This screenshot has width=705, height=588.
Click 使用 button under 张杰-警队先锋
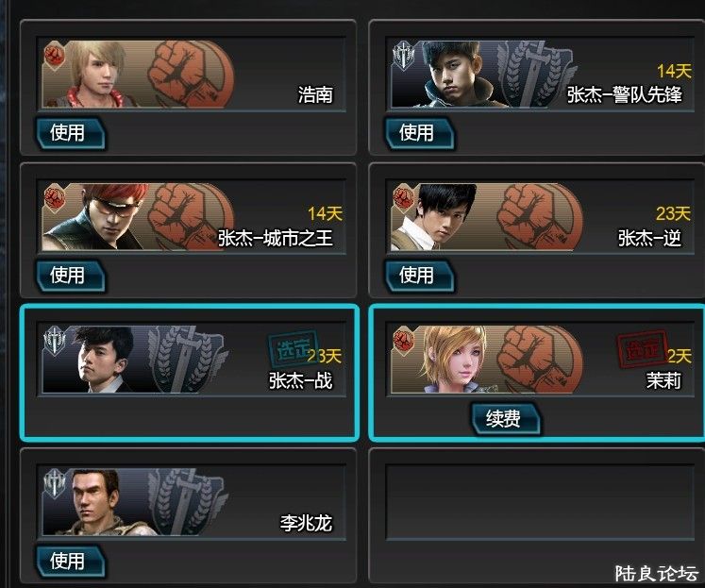419,133
